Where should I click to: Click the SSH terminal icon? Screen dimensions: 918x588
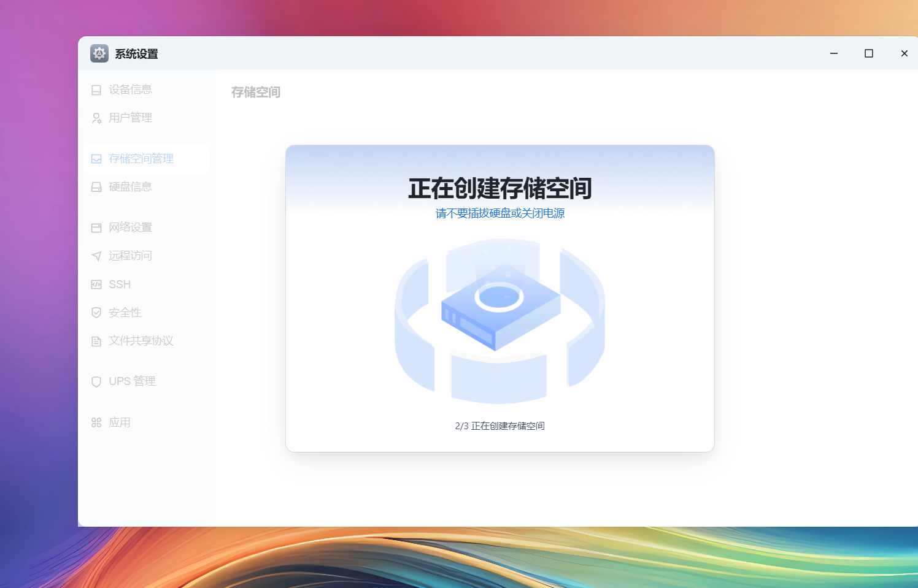tap(96, 284)
